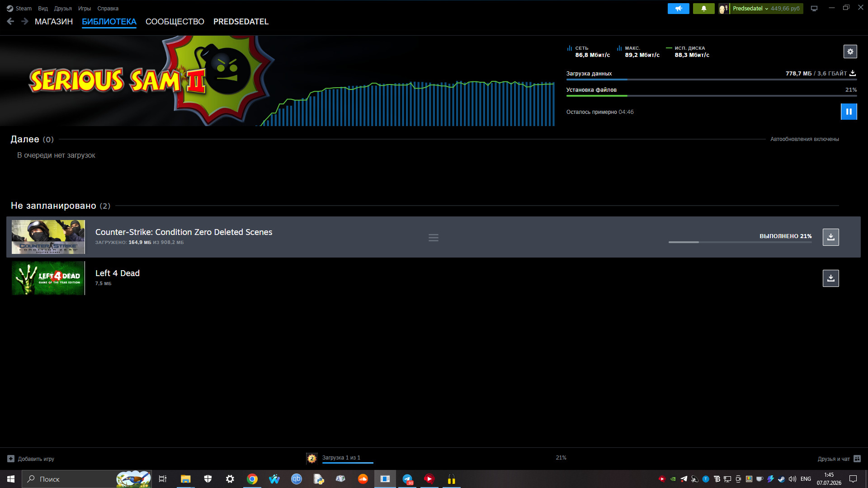Grab the Counter-Strike row reorder handle
The image size is (868, 488).
click(434, 238)
